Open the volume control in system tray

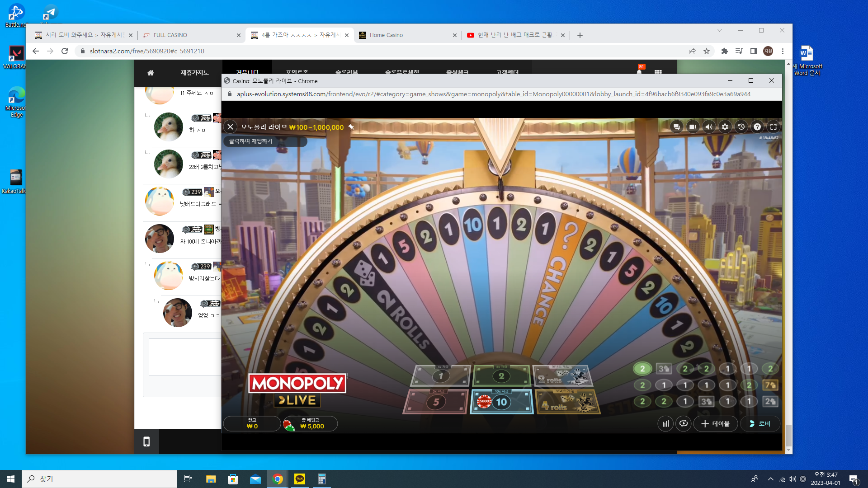[793, 479]
